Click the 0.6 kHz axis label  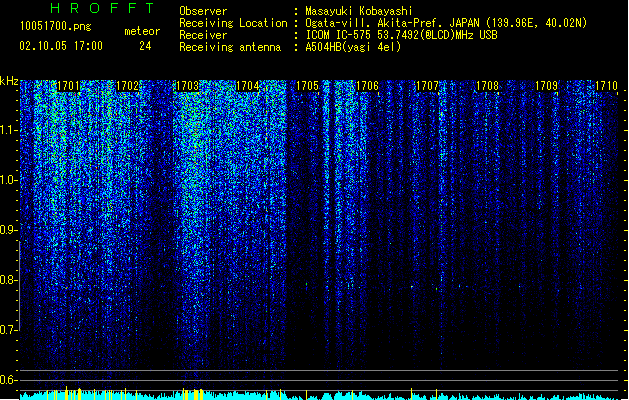click(8, 380)
